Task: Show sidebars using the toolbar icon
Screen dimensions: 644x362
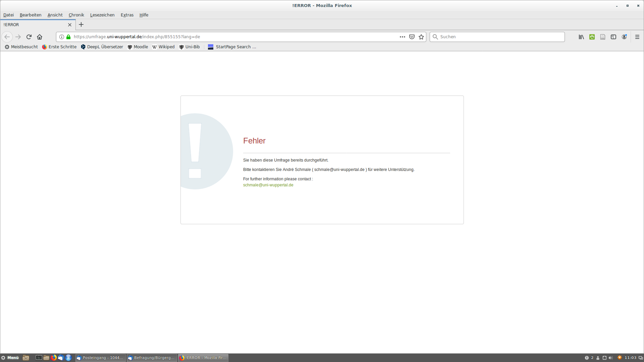Action: (x=613, y=37)
